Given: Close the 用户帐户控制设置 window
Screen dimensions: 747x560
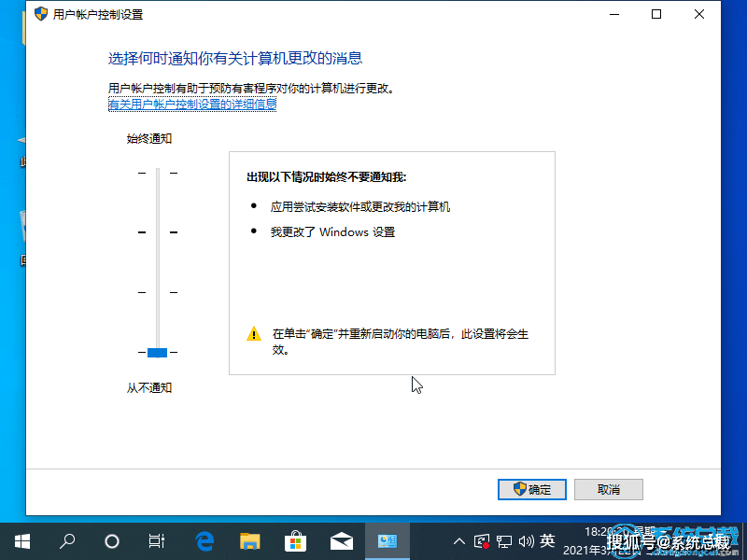Looking at the screenshot, I should pyautogui.click(x=698, y=14).
